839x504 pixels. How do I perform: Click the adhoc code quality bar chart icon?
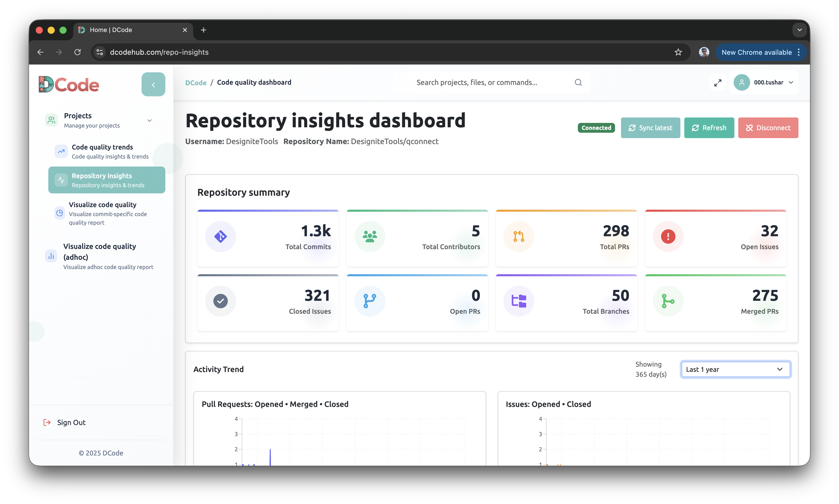click(51, 256)
